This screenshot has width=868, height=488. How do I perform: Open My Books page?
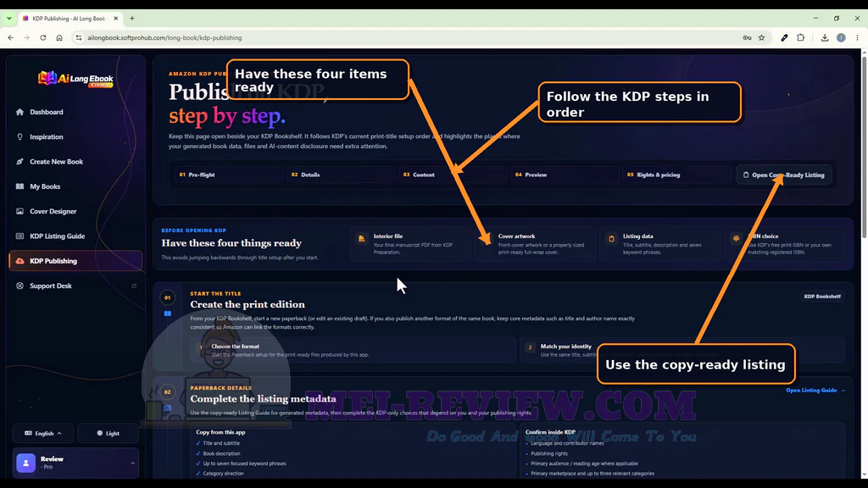[75, 186]
